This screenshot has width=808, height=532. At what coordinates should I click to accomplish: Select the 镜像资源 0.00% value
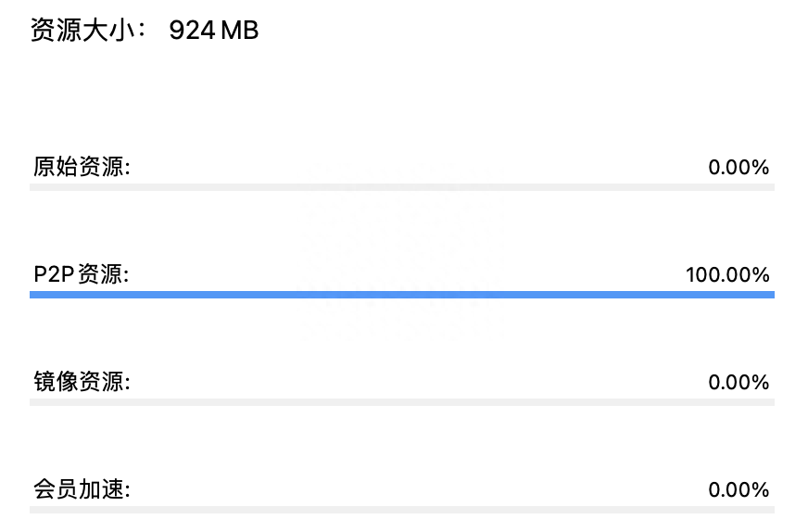[x=739, y=382]
